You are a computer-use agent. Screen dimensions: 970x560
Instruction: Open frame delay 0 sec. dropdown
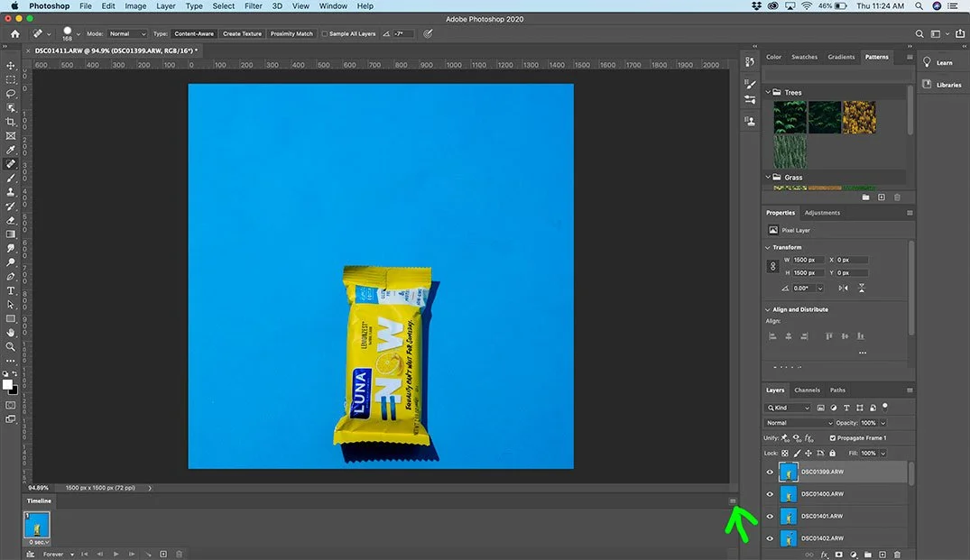coord(37,542)
